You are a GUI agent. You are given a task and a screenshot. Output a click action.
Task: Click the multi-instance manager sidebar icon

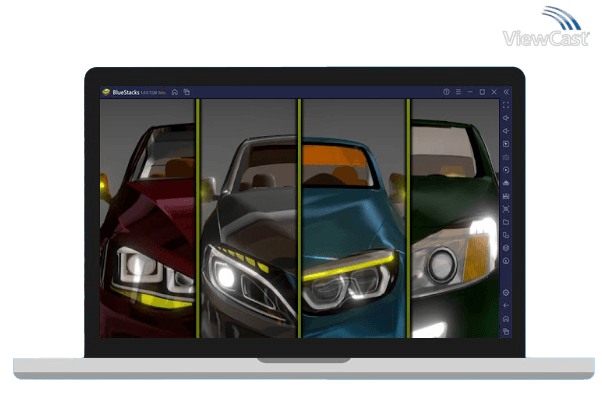[x=506, y=235]
